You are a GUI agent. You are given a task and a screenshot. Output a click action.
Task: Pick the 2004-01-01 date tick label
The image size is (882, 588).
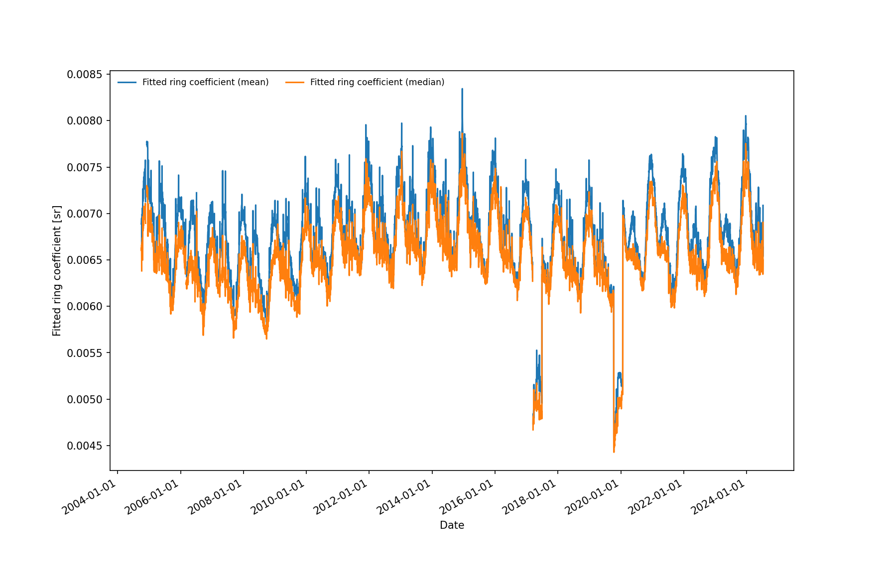(x=90, y=497)
